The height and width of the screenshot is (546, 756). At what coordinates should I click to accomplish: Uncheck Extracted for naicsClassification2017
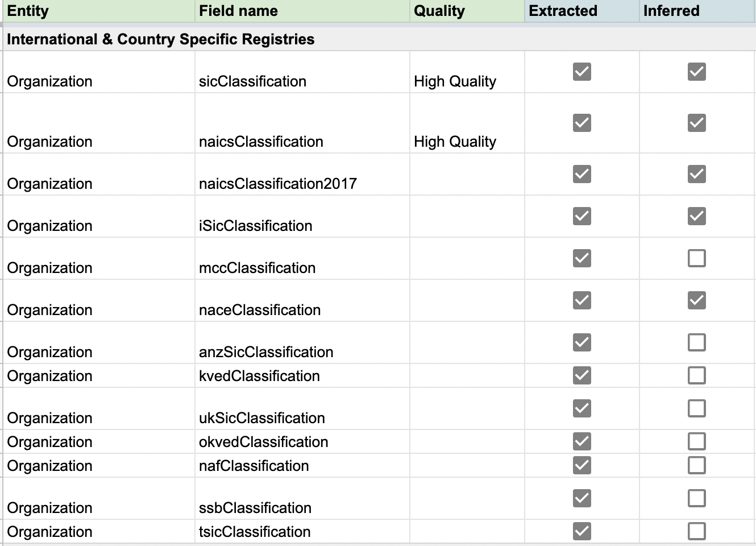point(581,174)
